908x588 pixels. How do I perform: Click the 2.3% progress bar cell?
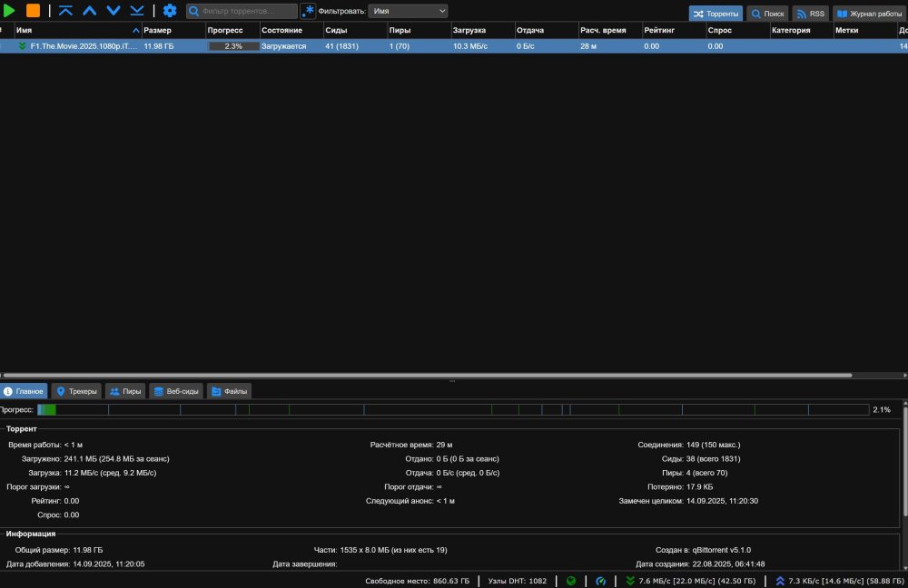pos(233,46)
